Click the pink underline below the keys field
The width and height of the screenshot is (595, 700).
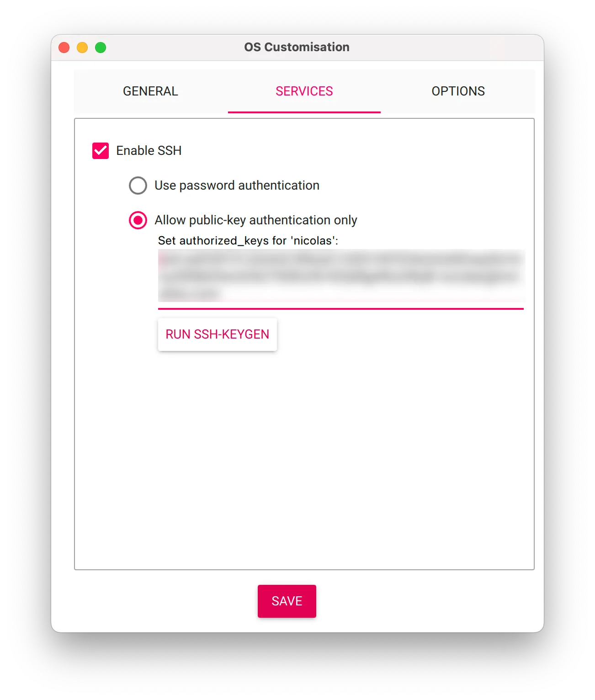341,309
